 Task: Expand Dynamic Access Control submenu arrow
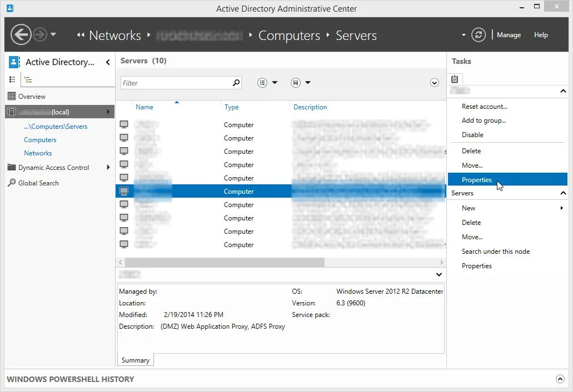[x=108, y=167]
